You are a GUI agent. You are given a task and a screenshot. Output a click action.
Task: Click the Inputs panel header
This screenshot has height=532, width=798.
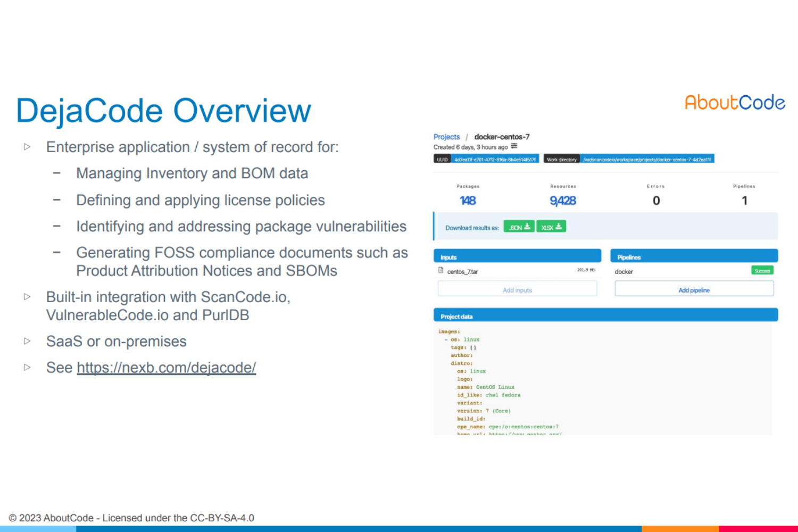[517, 256]
